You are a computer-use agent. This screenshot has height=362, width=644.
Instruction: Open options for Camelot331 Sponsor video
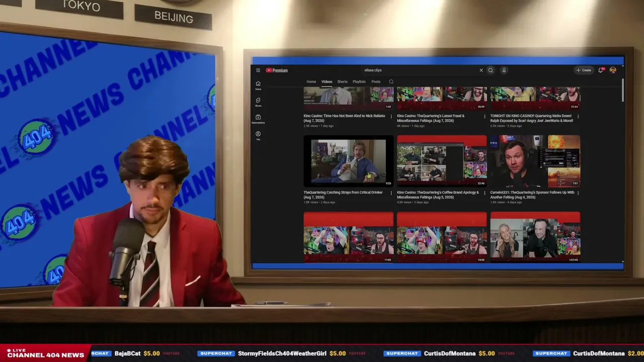pyautogui.click(x=578, y=193)
